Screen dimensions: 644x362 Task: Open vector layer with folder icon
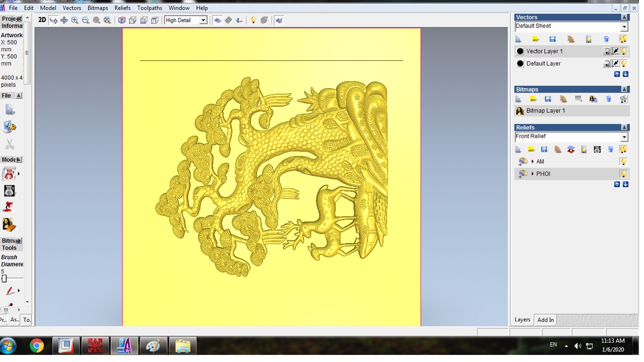coord(535,39)
